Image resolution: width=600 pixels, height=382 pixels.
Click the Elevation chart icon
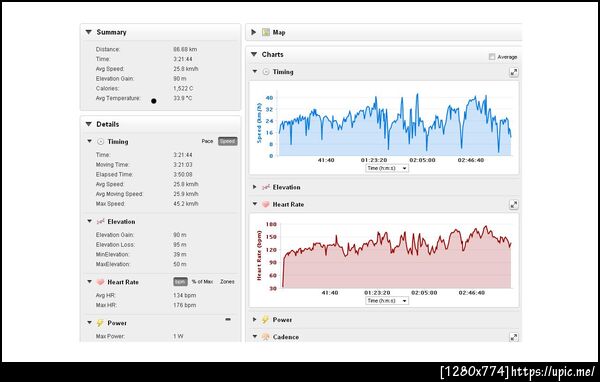click(x=266, y=187)
